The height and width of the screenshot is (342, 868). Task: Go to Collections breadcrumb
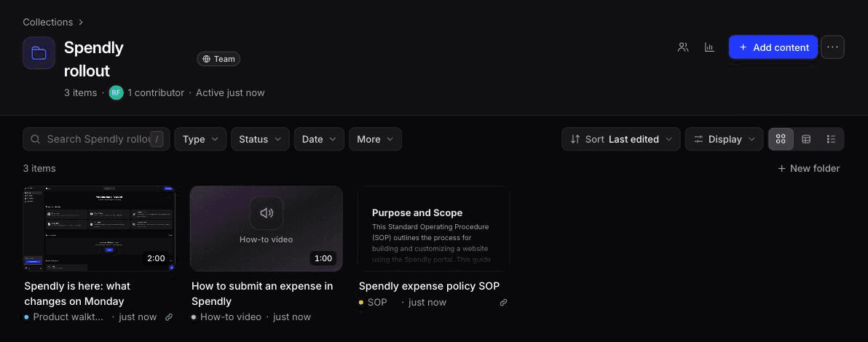[x=47, y=22]
